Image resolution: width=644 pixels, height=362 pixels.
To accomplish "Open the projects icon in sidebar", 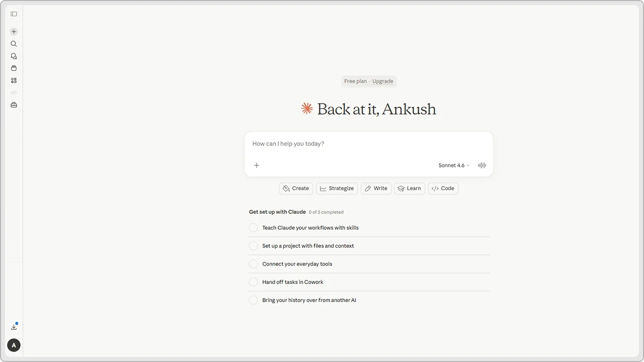I will (14, 68).
